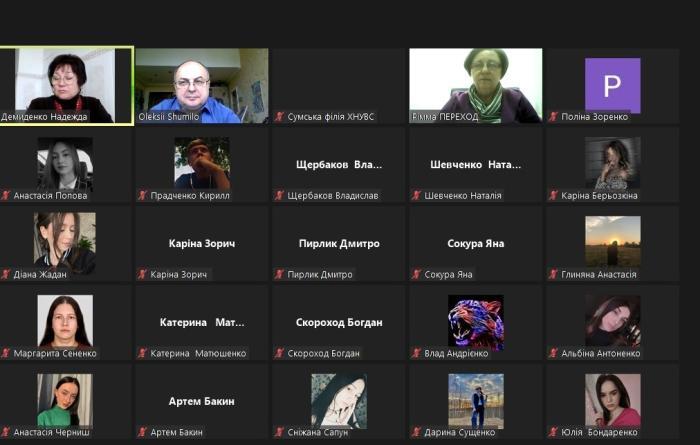Select Каріна Зорич's participant tile
Viewport: 700px width, 445px height.
202,244
